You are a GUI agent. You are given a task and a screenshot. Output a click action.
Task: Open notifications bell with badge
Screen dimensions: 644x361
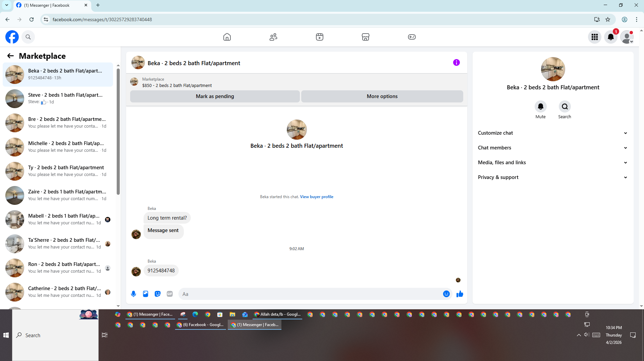[611, 37]
